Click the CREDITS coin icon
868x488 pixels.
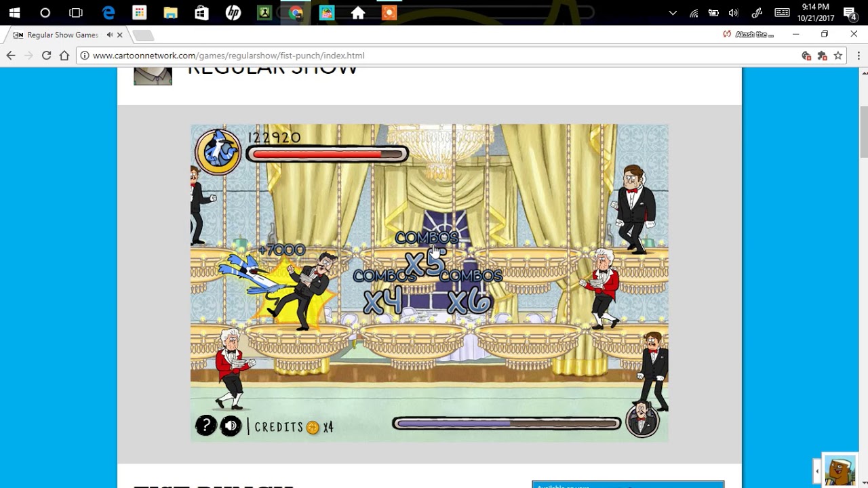(313, 427)
